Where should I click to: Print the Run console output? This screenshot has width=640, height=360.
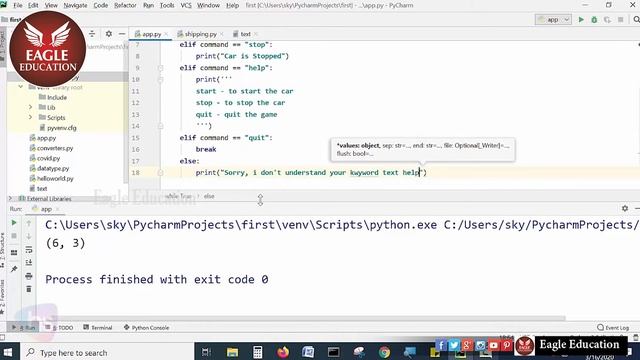[29, 276]
